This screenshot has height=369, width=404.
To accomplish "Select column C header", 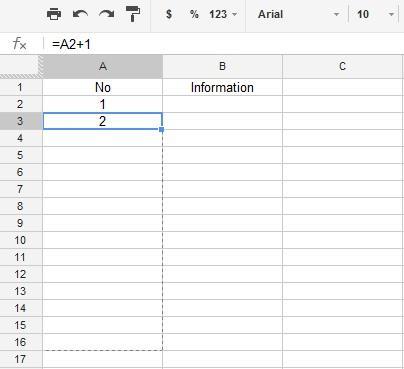I will click(x=343, y=66).
